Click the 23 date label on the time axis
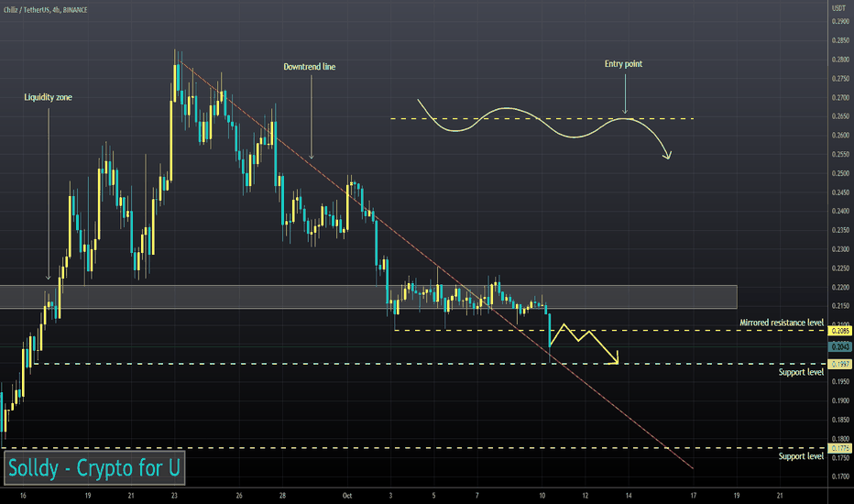The height and width of the screenshot is (504, 854). click(x=174, y=495)
